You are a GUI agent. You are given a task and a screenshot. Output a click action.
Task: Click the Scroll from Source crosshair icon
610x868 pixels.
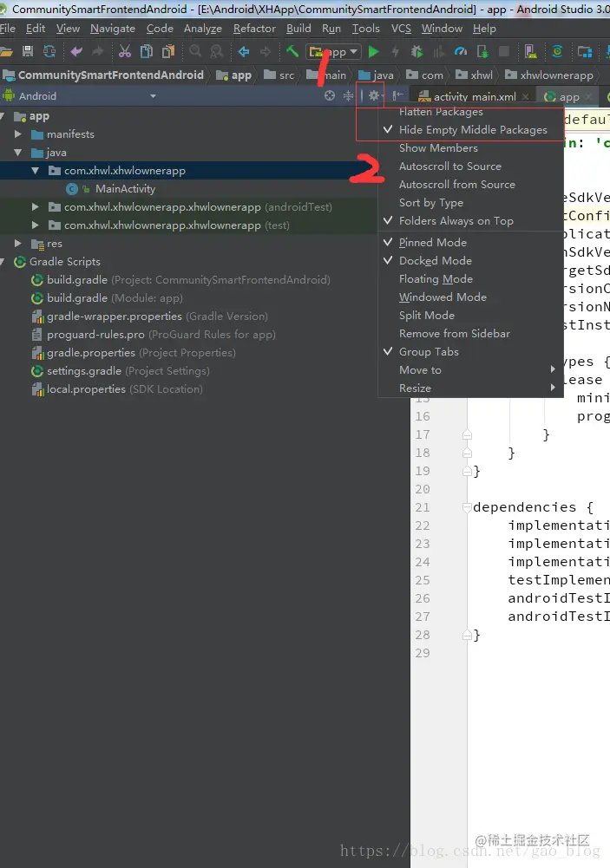pyautogui.click(x=330, y=95)
